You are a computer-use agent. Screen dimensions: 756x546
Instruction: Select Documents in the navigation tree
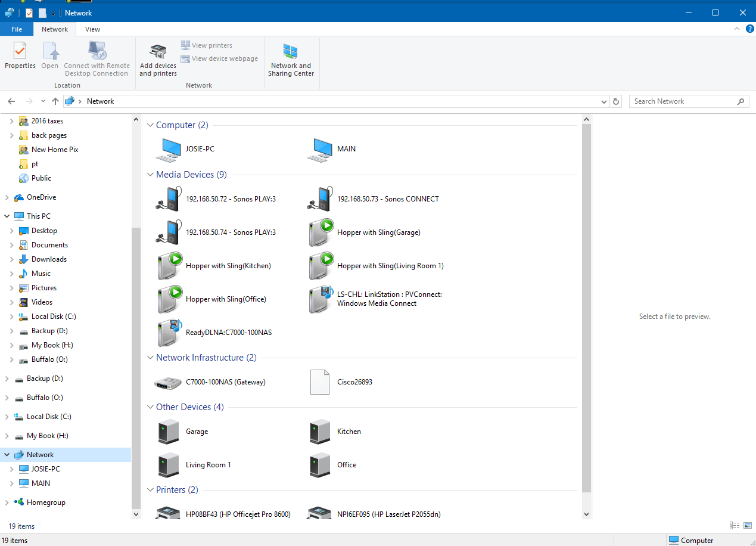pos(49,245)
